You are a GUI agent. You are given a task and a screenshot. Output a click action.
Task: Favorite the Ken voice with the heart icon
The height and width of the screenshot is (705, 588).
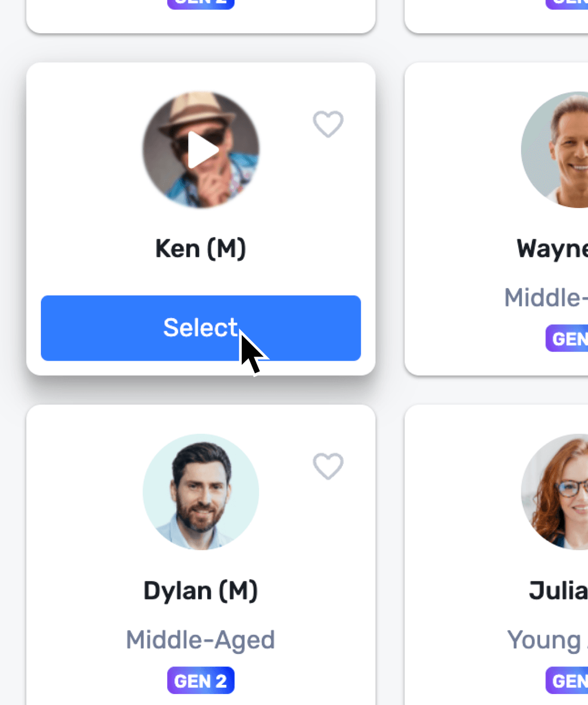coord(328,124)
